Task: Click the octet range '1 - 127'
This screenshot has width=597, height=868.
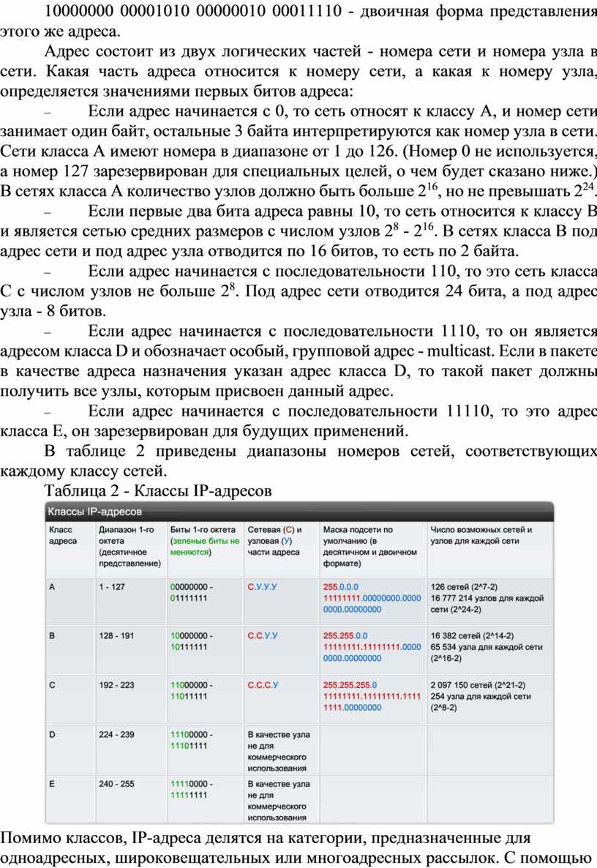Action: (x=112, y=587)
